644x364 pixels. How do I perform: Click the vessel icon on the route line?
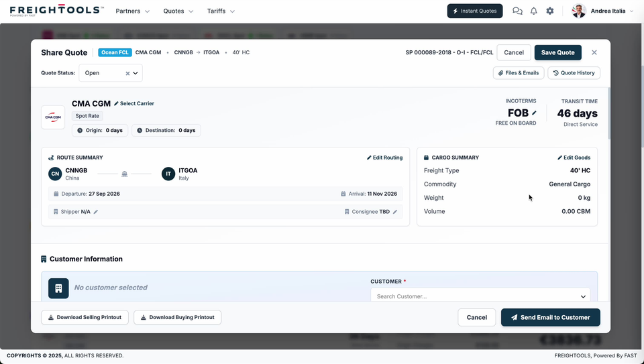point(125,174)
